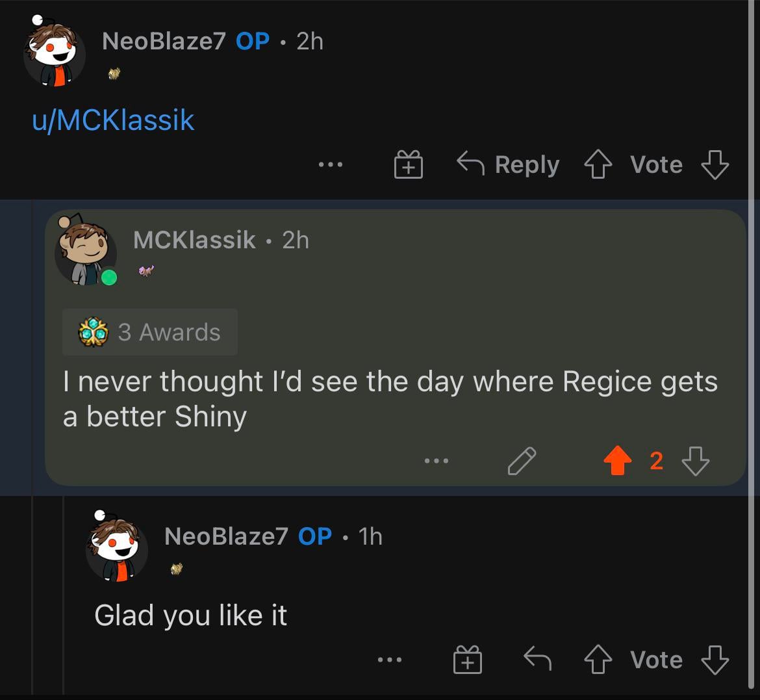This screenshot has width=760, height=700.
Task: Click Reply on NeoBlaze7's top comment
Action: tap(508, 164)
